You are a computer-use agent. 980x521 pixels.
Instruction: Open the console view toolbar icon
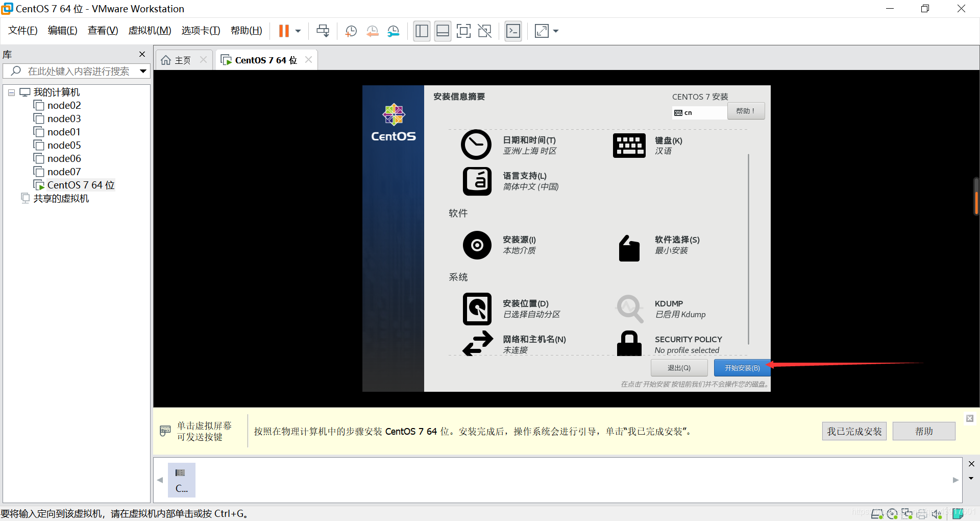point(513,31)
